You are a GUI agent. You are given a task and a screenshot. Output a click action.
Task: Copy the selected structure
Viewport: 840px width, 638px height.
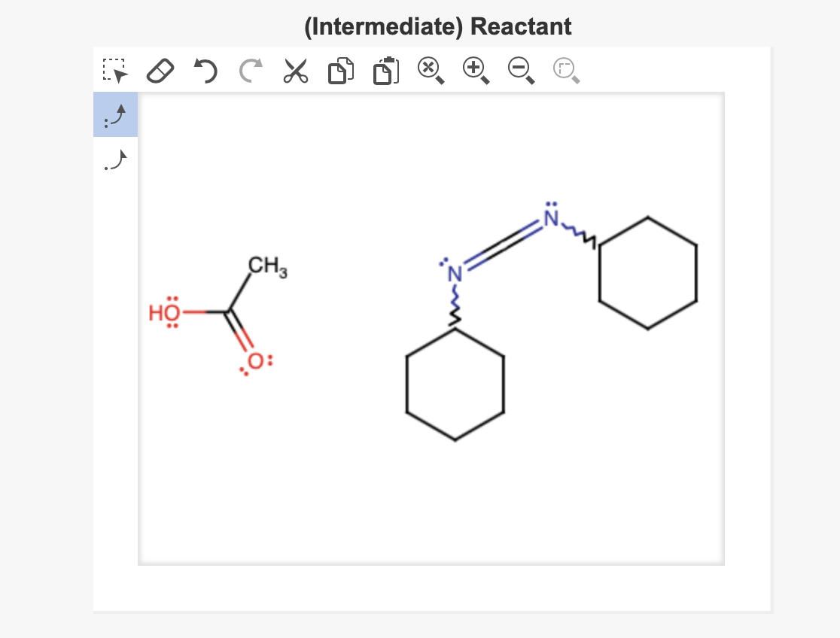[x=339, y=69]
